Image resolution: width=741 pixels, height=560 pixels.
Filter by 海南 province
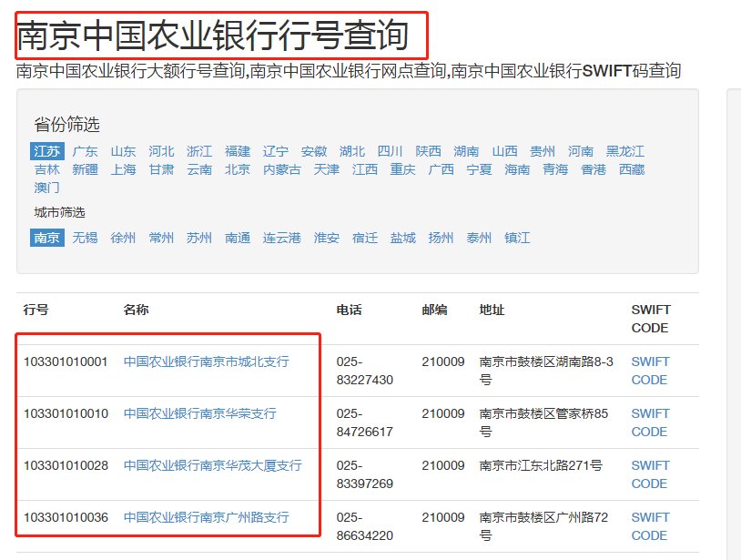517,169
